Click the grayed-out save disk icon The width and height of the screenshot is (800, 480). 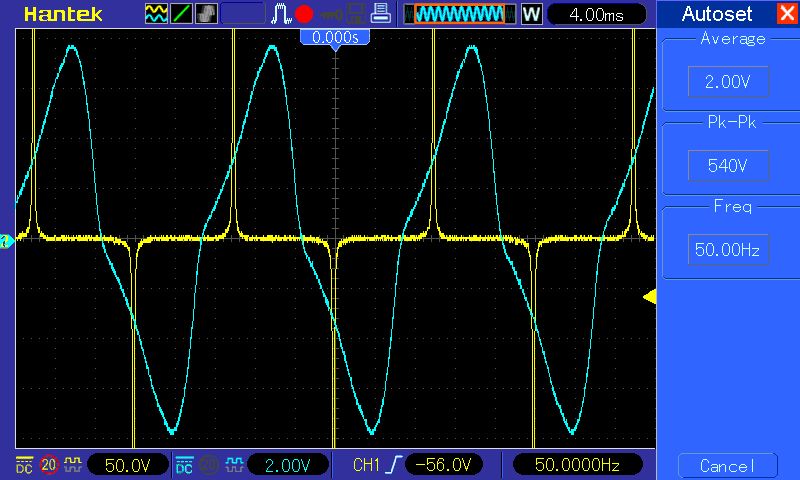tap(356, 14)
